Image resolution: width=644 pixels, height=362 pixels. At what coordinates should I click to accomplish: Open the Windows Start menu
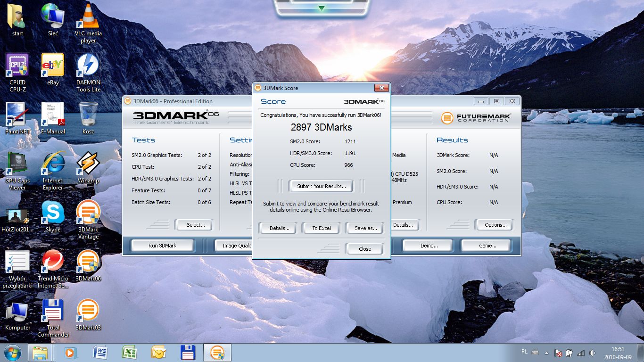click(12, 353)
